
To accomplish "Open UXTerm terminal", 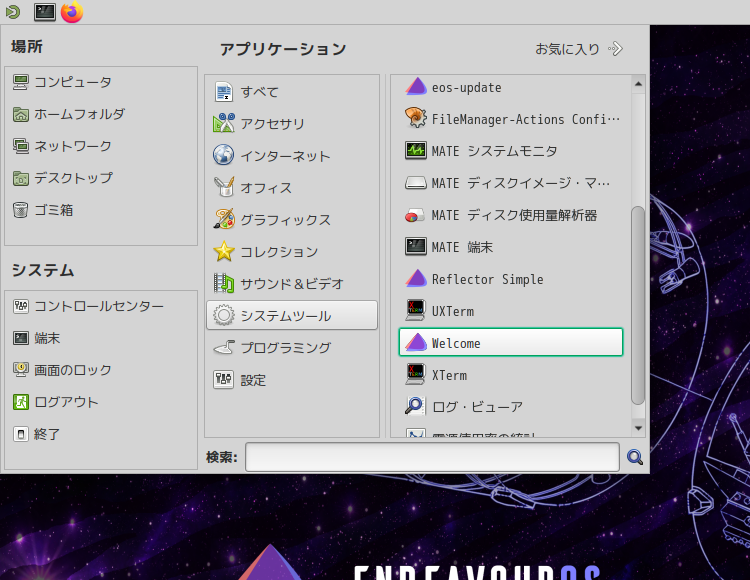I will 511,311.
